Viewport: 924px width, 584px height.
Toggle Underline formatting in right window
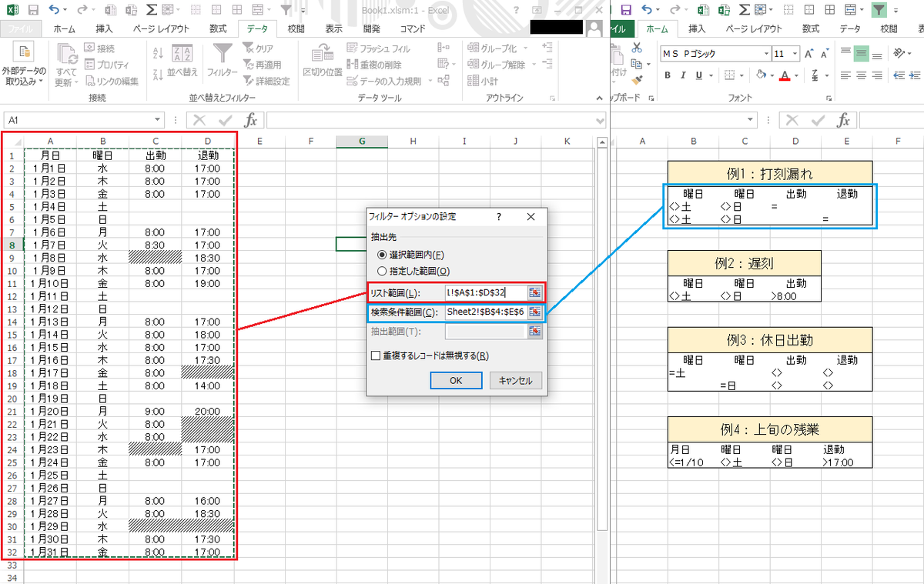tap(699, 75)
